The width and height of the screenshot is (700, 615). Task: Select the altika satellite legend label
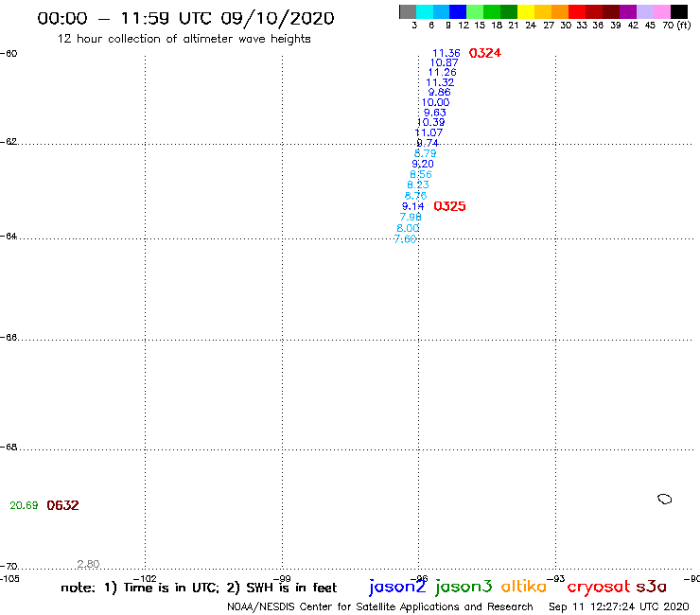click(524, 586)
